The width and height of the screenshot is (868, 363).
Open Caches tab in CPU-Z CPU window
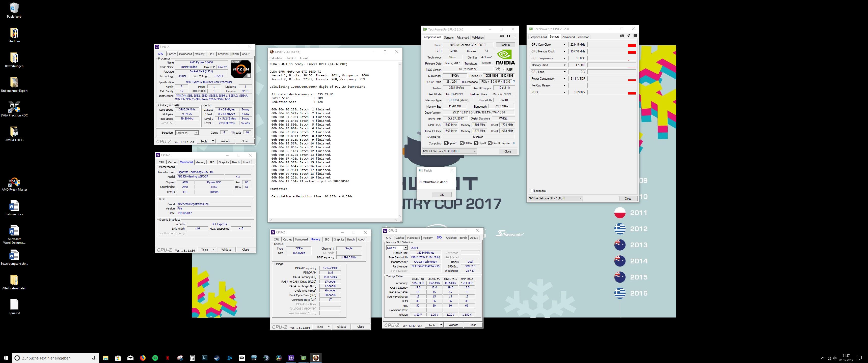pyautogui.click(x=172, y=54)
